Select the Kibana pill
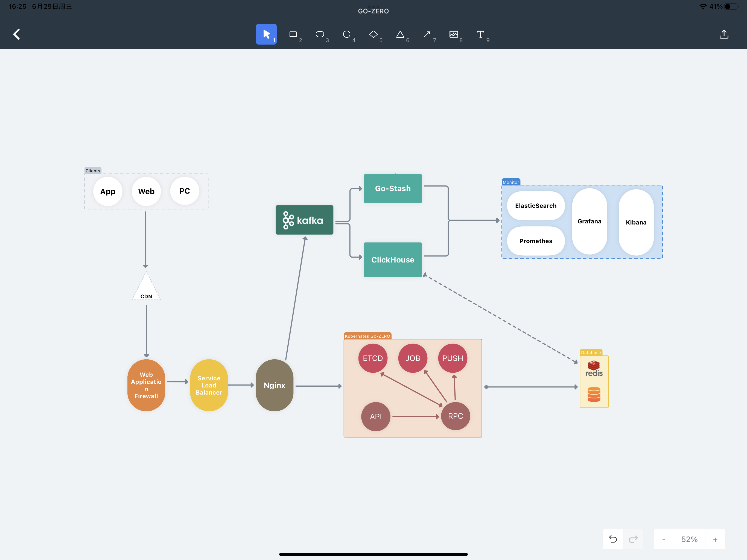This screenshot has width=747, height=560. [636, 222]
